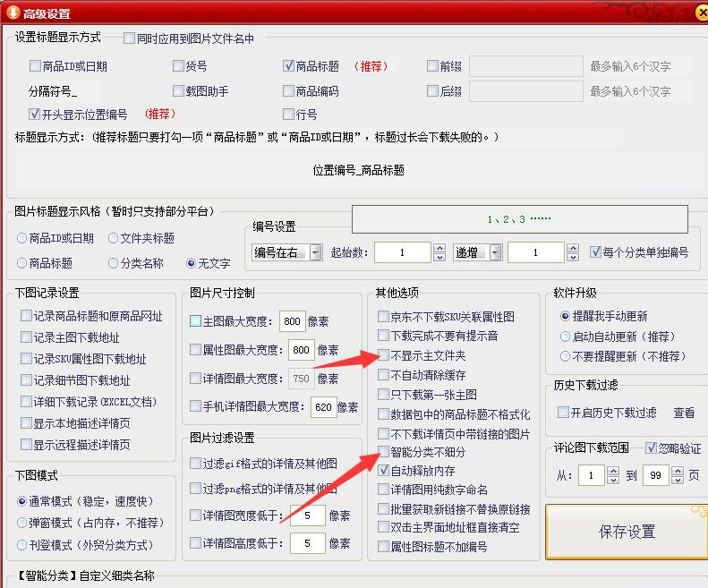The image size is (708, 588).
Task: Click the 起始数 value field
Action: pyautogui.click(x=403, y=252)
